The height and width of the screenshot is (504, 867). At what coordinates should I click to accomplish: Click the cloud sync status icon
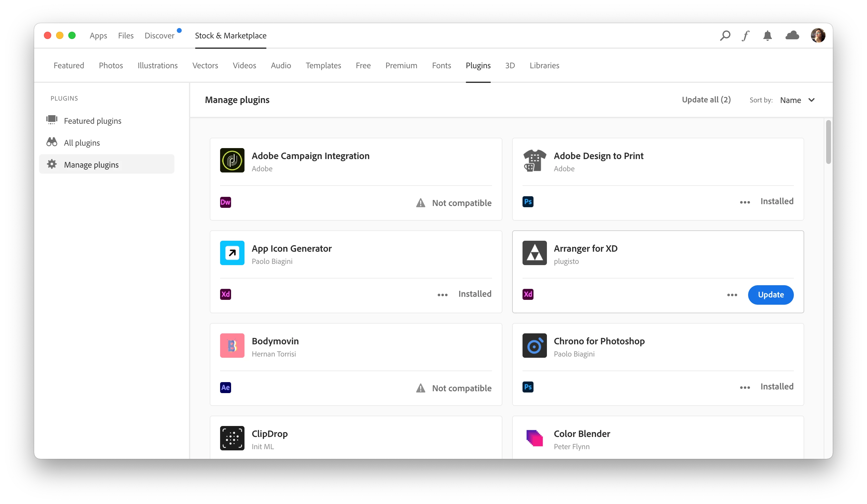pyautogui.click(x=792, y=35)
